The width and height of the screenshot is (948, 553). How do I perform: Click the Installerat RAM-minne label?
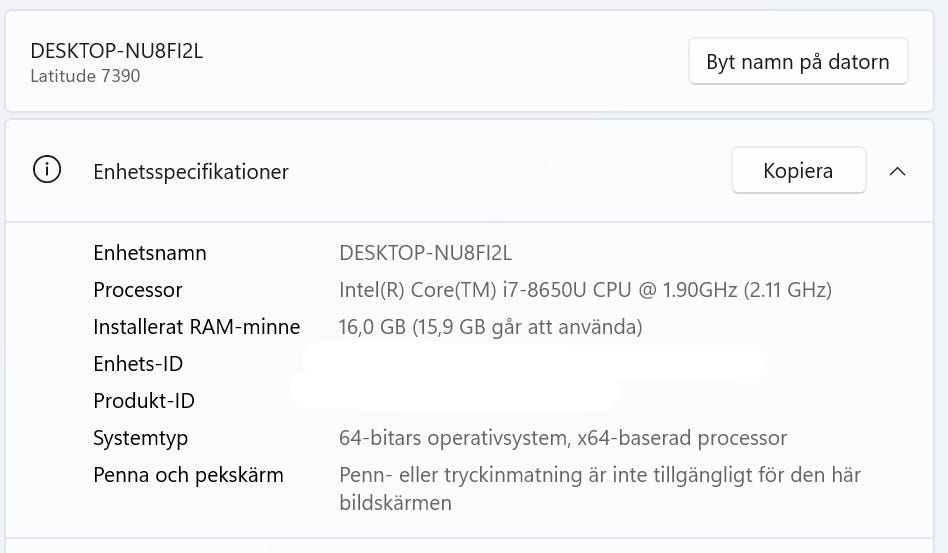(x=197, y=327)
